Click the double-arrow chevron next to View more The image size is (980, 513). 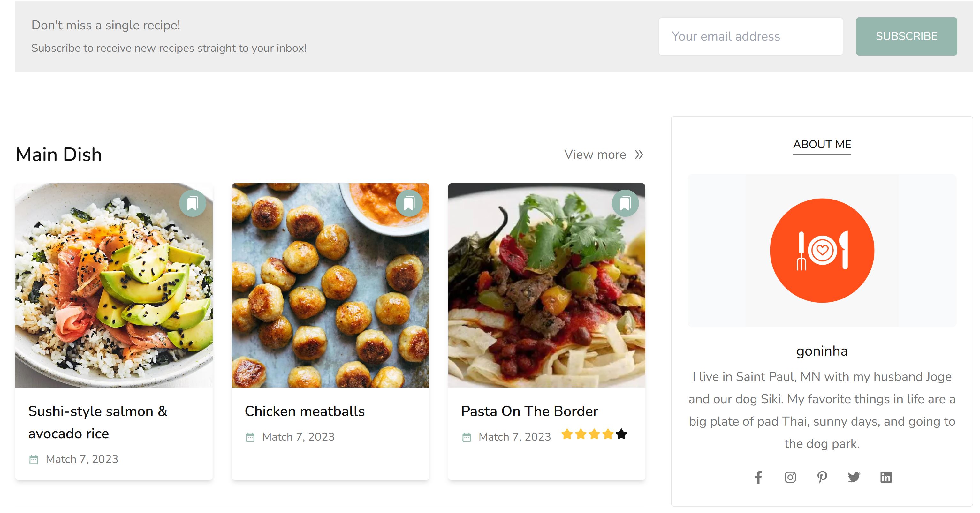click(639, 155)
